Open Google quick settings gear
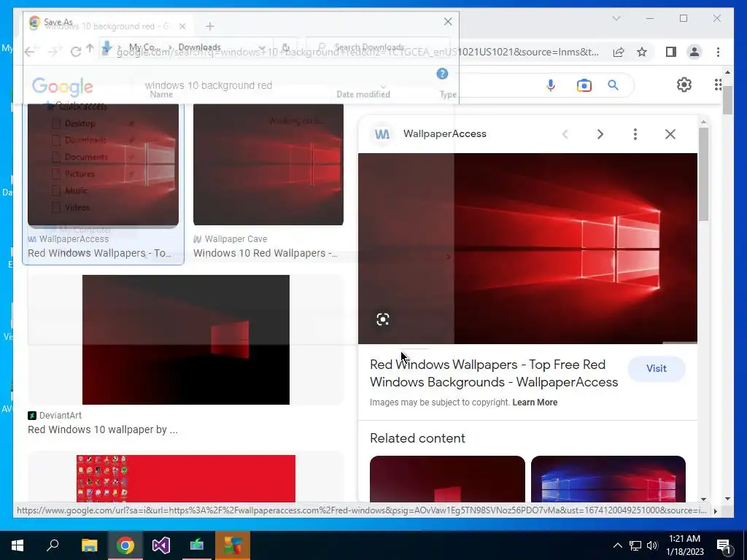 tap(684, 85)
